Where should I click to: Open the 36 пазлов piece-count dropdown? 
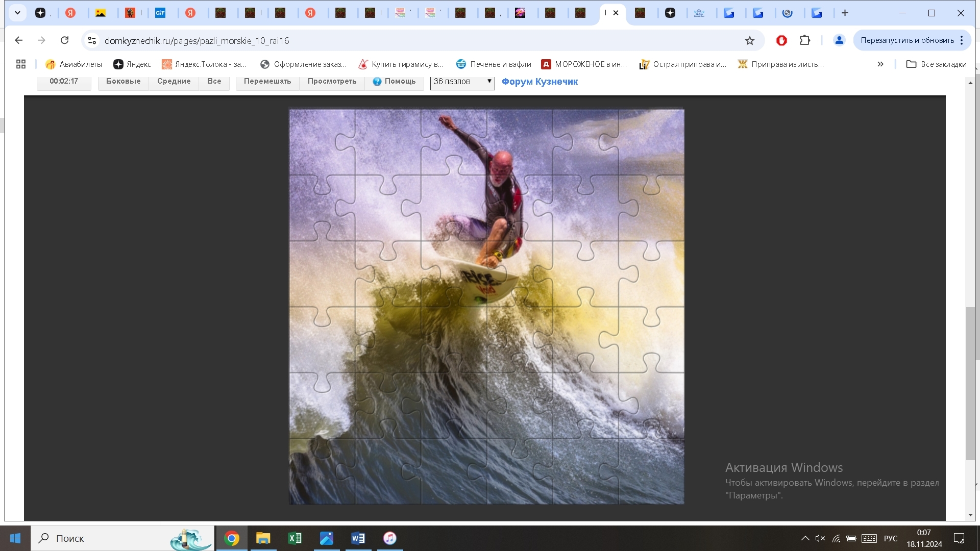coord(462,82)
